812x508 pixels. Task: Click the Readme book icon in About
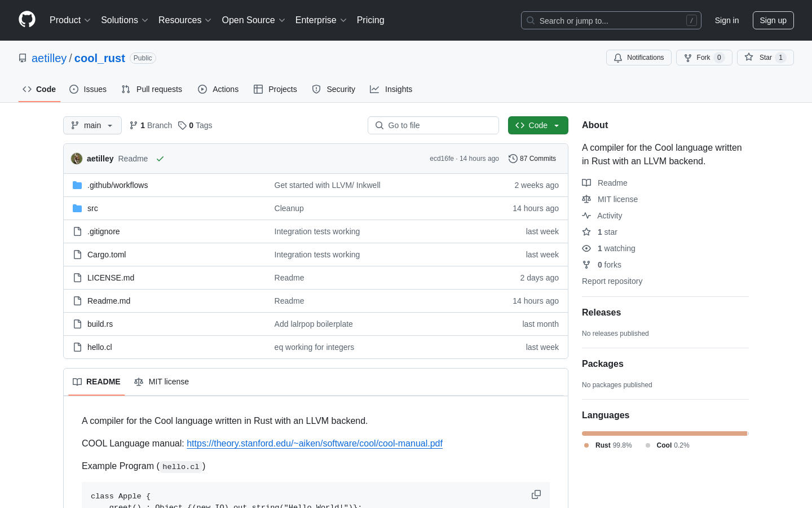pos(586,183)
